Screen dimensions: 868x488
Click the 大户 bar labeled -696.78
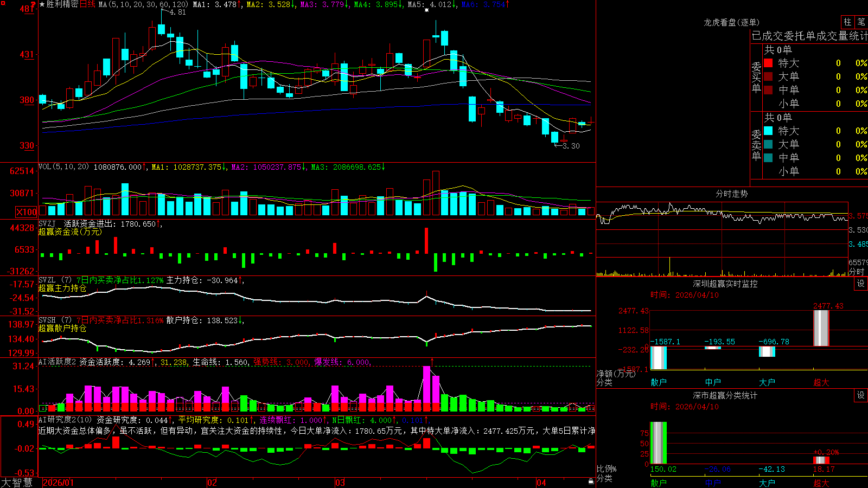[x=767, y=351]
